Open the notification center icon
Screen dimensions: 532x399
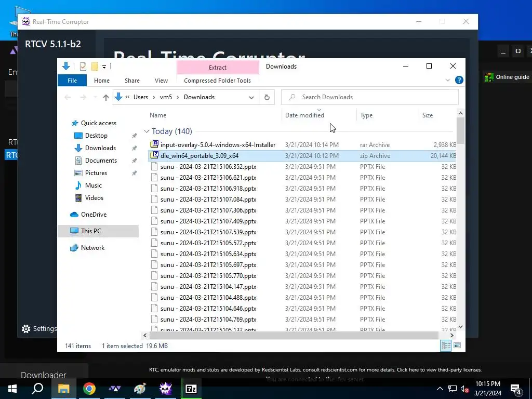[x=516, y=389]
